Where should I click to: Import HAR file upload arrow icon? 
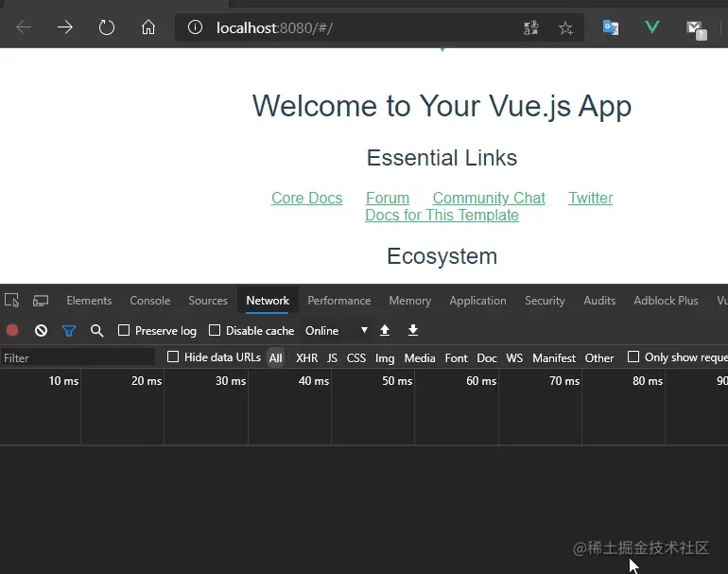385,330
